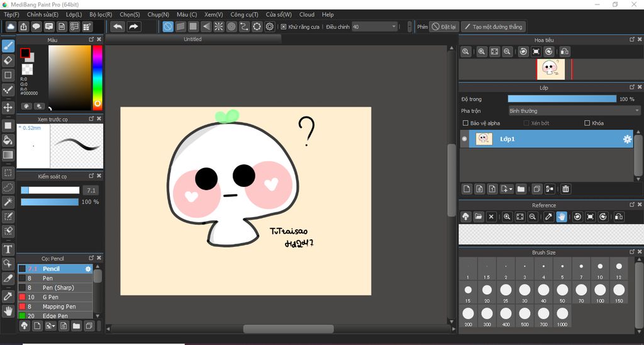Add a new layer folder
644x345 pixels.
click(x=521, y=189)
